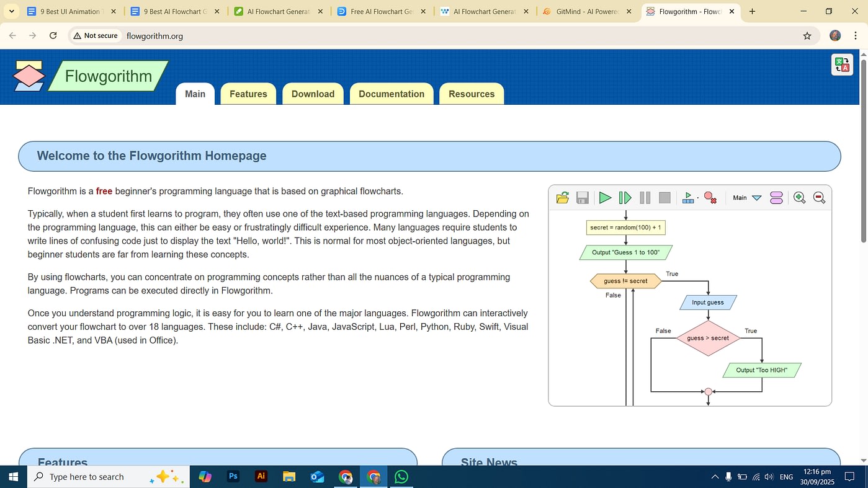Click the Flowgorithm logo shapes icon

click(29, 77)
